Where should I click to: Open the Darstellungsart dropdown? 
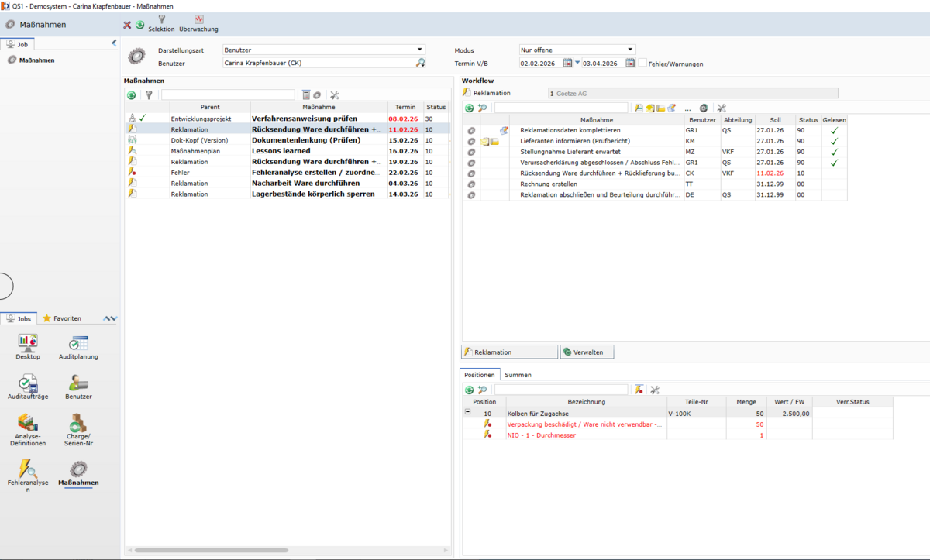[x=420, y=50]
